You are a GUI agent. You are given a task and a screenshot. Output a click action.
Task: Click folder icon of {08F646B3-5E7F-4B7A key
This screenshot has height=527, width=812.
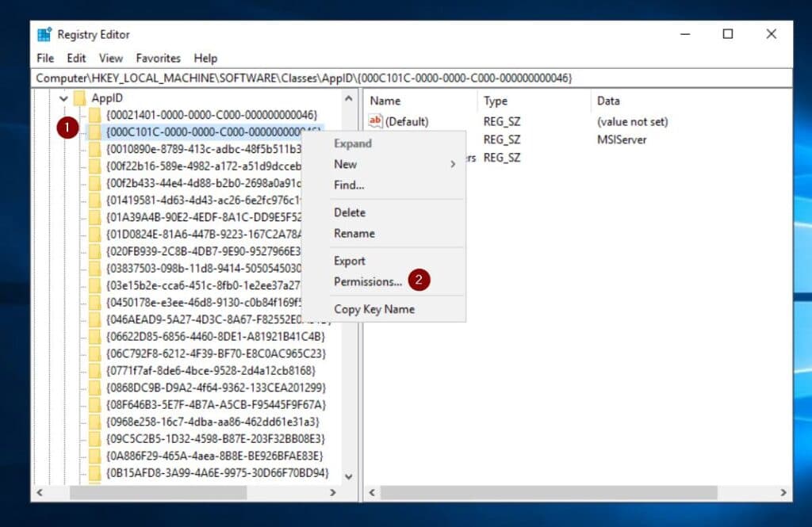(95, 405)
